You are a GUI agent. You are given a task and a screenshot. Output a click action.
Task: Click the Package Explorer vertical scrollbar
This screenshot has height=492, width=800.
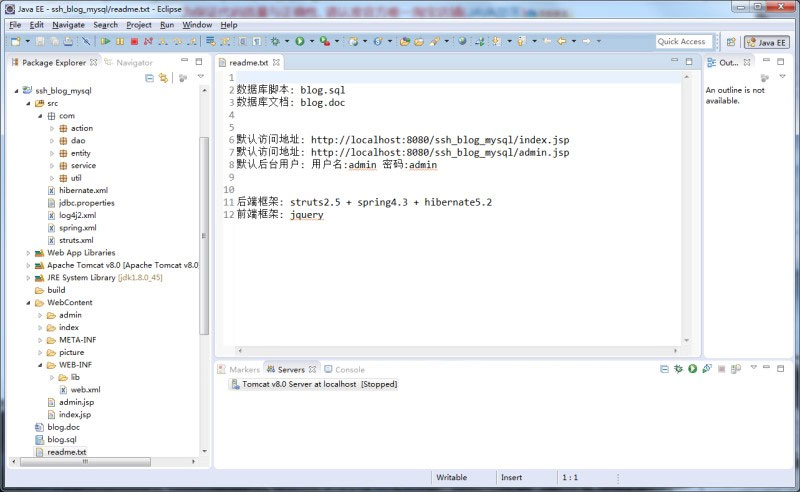click(204, 235)
